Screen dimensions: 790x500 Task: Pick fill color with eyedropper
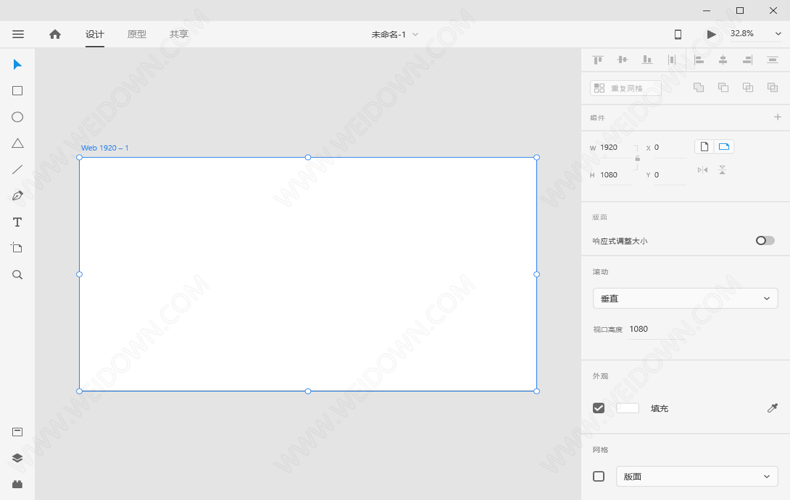click(x=772, y=408)
